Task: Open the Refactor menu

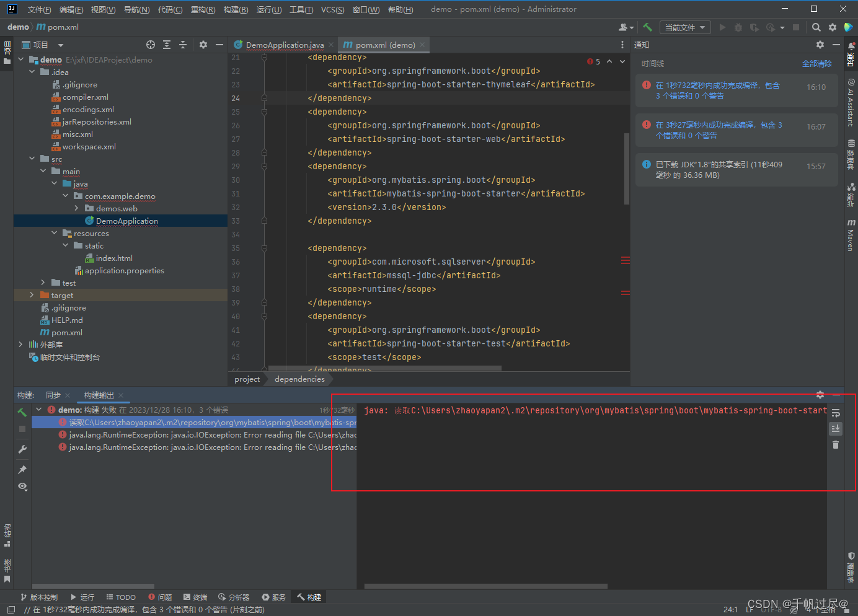Action: click(x=203, y=9)
